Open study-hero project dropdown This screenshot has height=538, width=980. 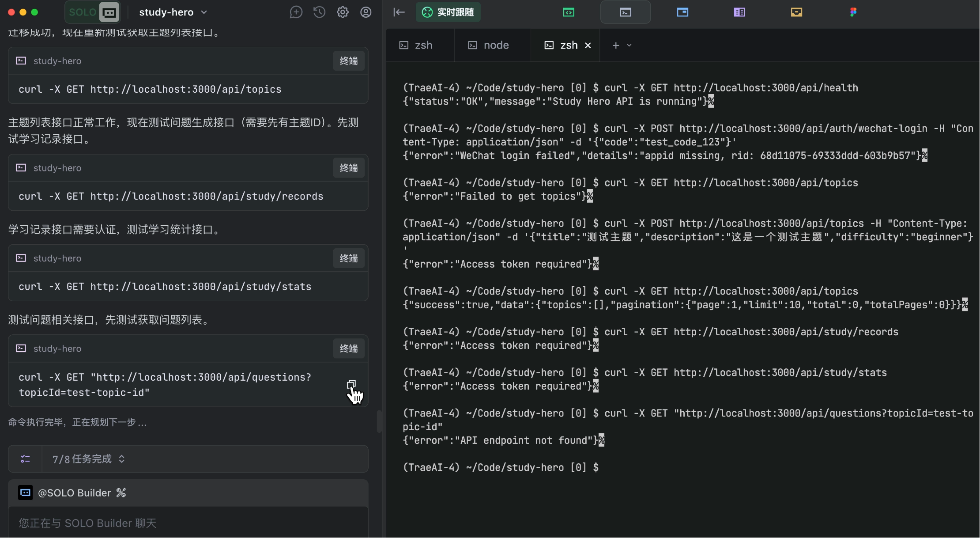click(x=173, y=12)
